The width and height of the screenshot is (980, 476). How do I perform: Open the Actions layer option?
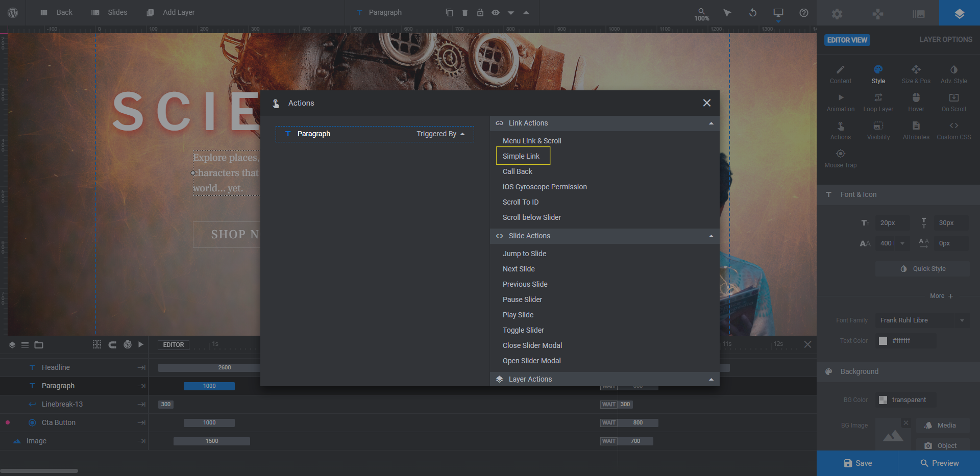pos(841,131)
